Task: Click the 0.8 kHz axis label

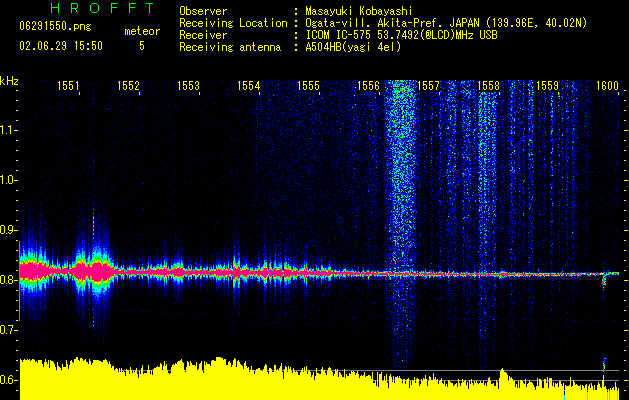Action: (7, 280)
